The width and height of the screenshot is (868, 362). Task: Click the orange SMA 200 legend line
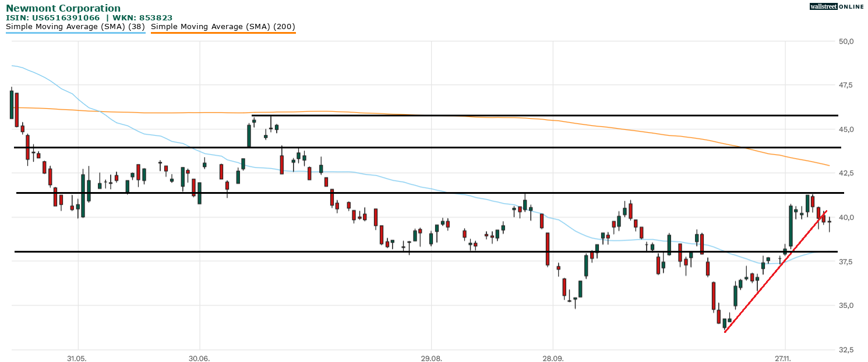coord(223,33)
